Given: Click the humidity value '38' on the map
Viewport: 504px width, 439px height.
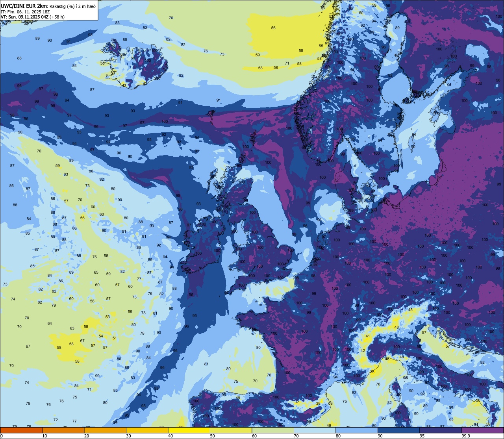Looking at the screenshot, I should pos(318,404).
